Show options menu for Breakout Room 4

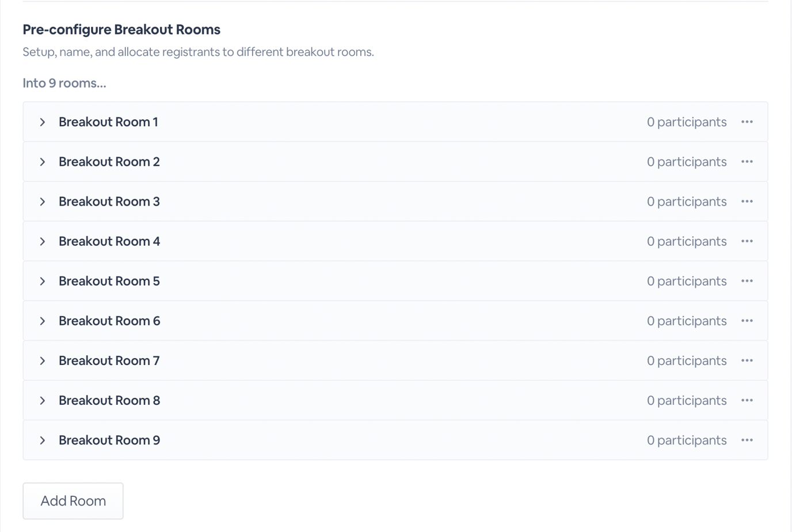point(747,241)
